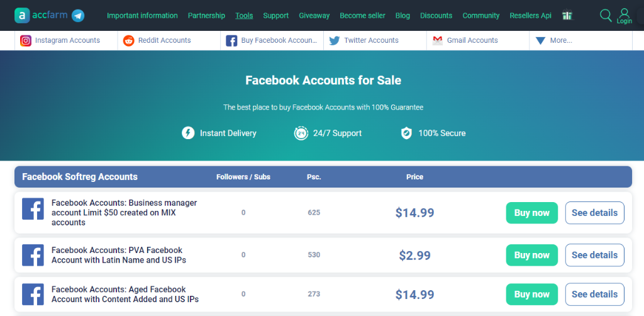Click the 625 pieces count

tap(314, 213)
